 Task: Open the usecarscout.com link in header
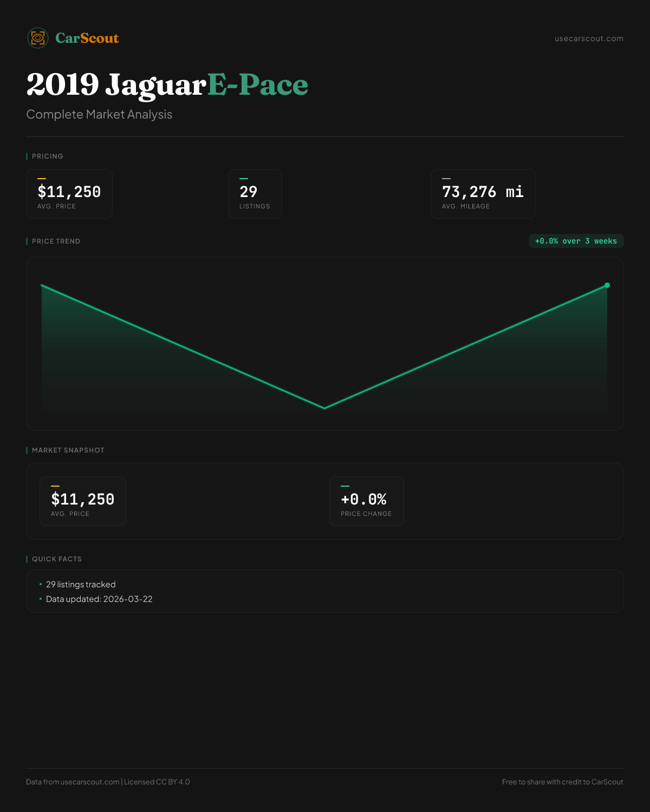click(x=589, y=38)
